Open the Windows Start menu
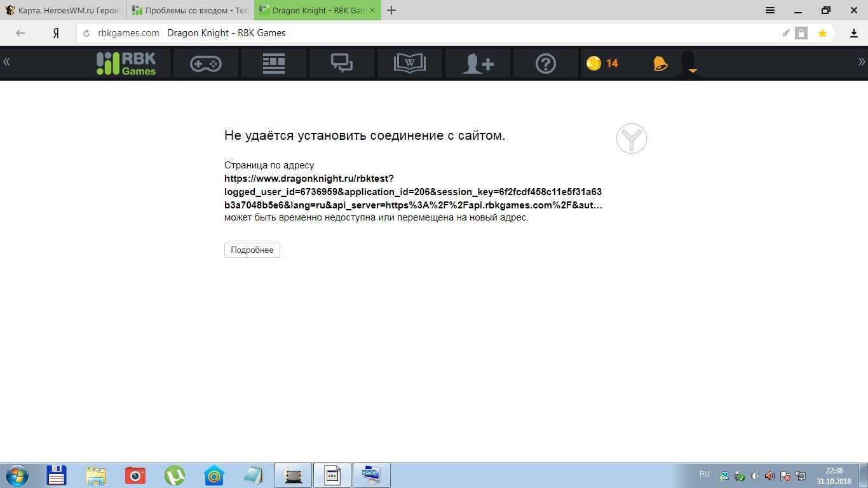Image resolution: width=868 pixels, height=488 pixels. pos(17,475)
